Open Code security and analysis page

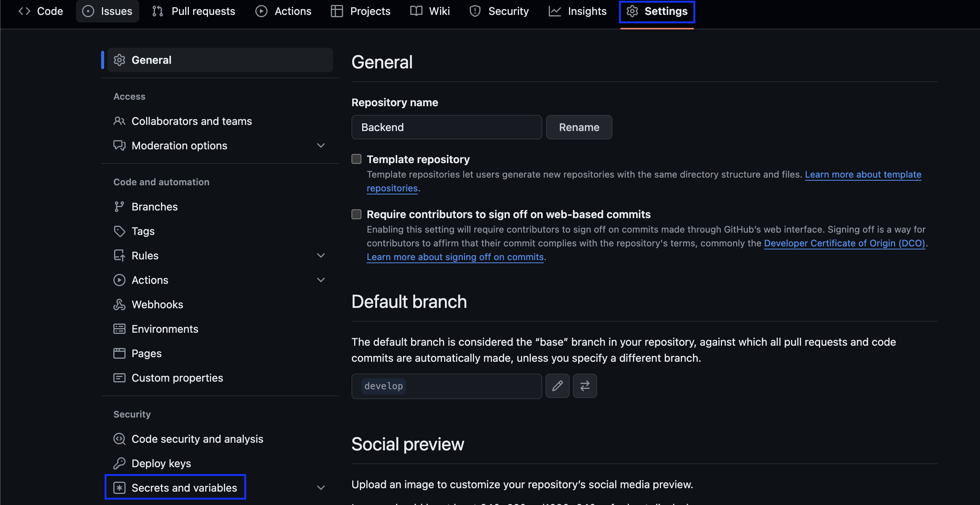click(x=220, y=439)
